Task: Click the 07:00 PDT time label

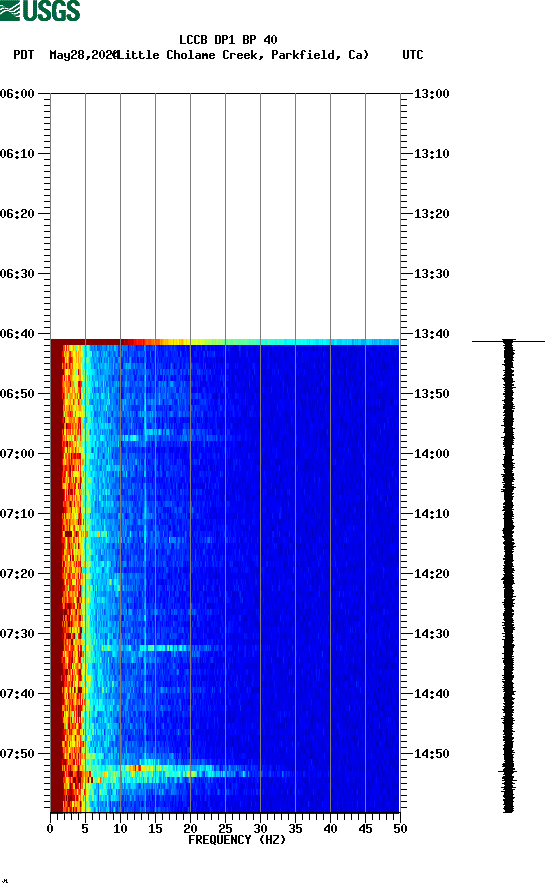Action: point(18,454)
